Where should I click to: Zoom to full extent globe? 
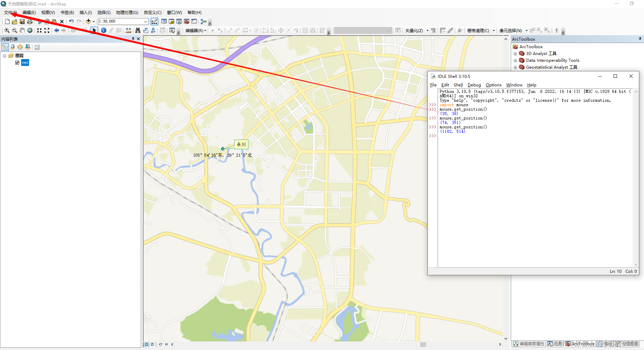pos(30,30)
